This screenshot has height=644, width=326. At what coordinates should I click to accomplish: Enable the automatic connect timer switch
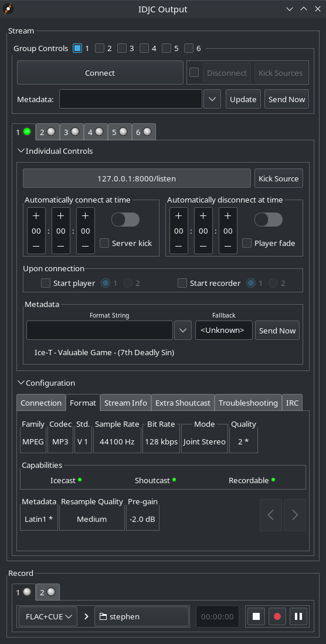click(125, 220)
